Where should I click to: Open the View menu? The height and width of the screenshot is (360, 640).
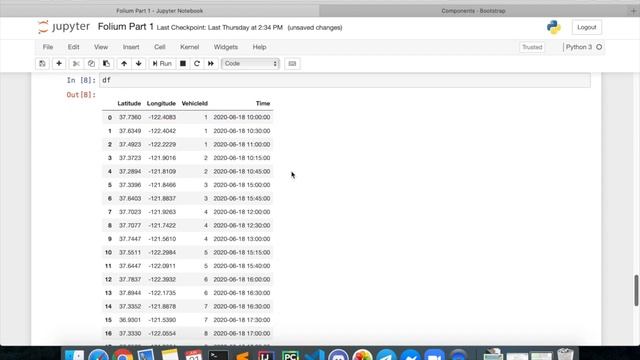pos(101,47)
